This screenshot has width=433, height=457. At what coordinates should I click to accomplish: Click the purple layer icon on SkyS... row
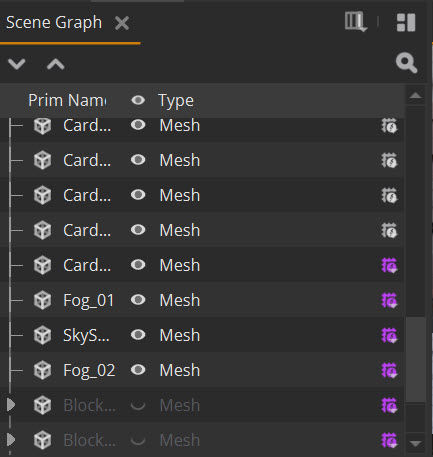tap(389, 335)
